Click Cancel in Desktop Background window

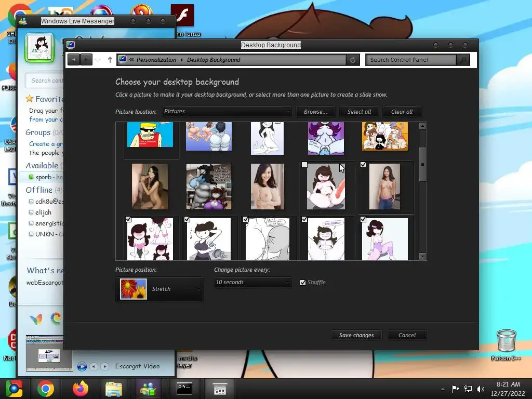[x=407, y=335]
